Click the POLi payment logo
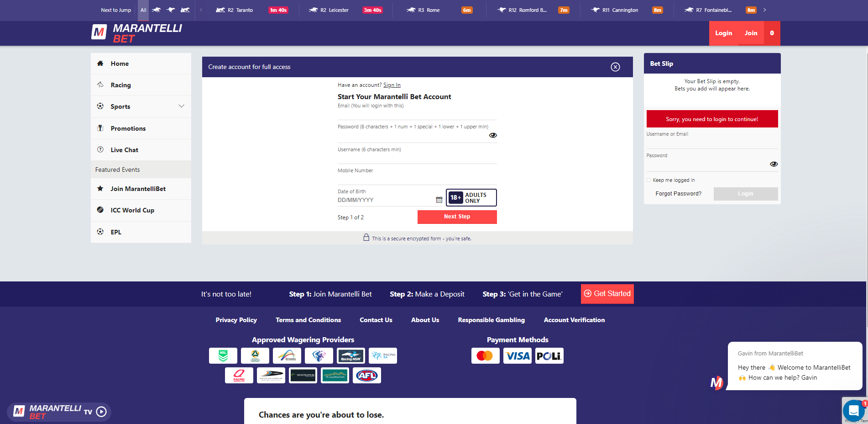This screenshot has height=424, width=868. pos(549,355)
